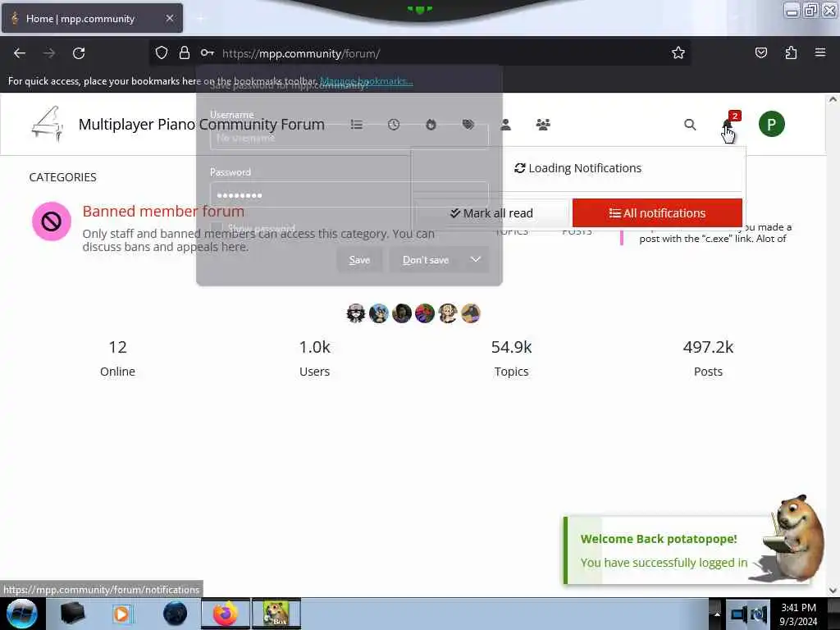Click Mark all read button
This screenshot has width=840, height=630.
click(x=491, y=213)
